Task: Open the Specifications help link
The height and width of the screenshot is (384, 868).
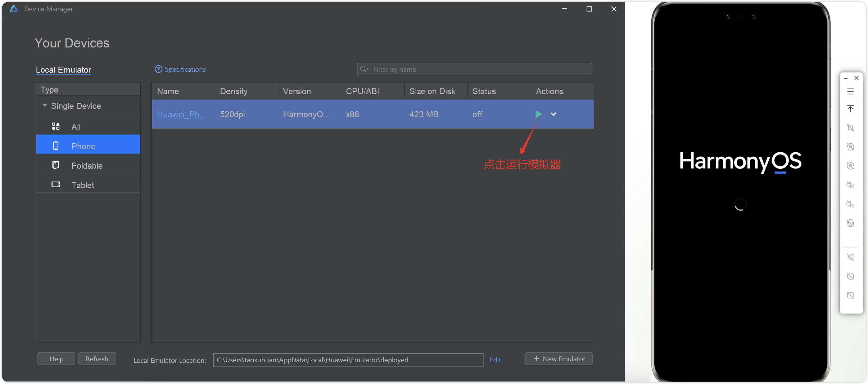Action: click(x=185, y=69)
